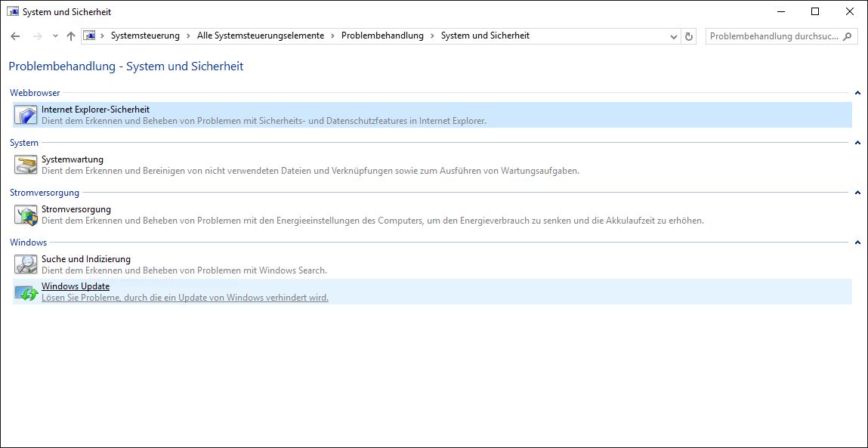
Task: Click the control panel icon in address bar
Action: point(90,36)
